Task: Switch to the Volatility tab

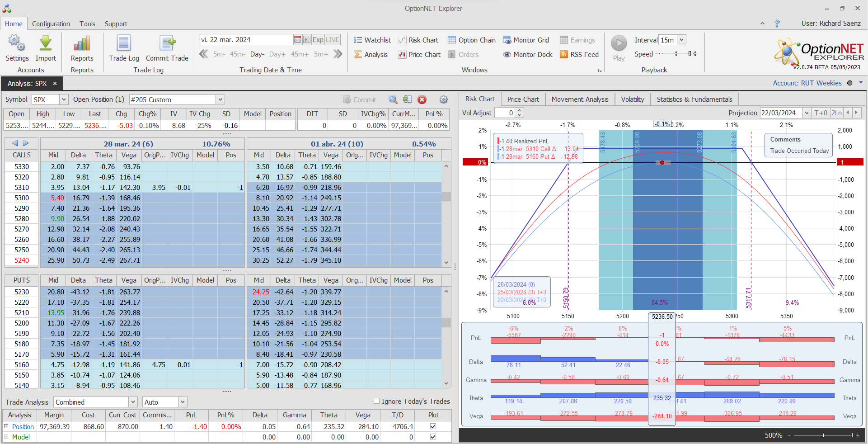Action: click(x=632, y=99)
